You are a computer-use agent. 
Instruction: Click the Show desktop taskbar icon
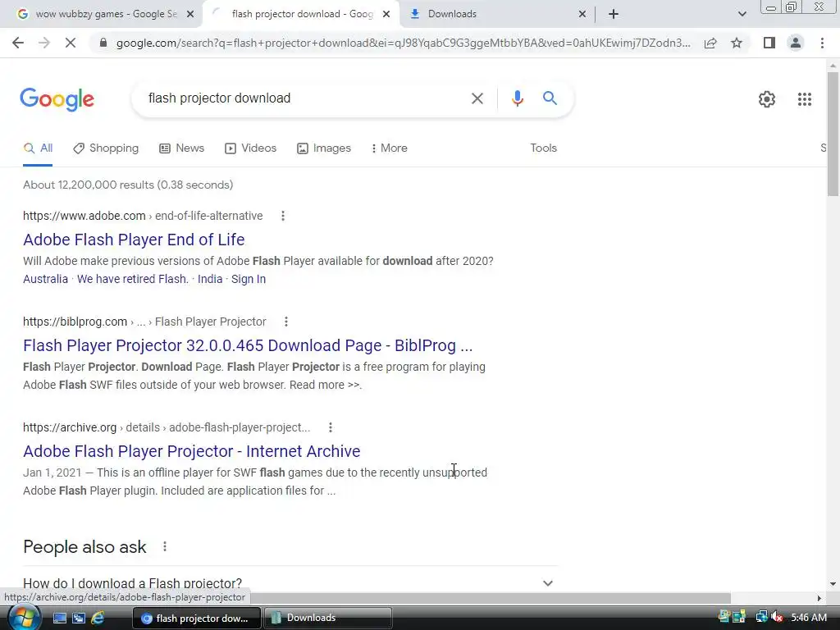coord(59,619)
